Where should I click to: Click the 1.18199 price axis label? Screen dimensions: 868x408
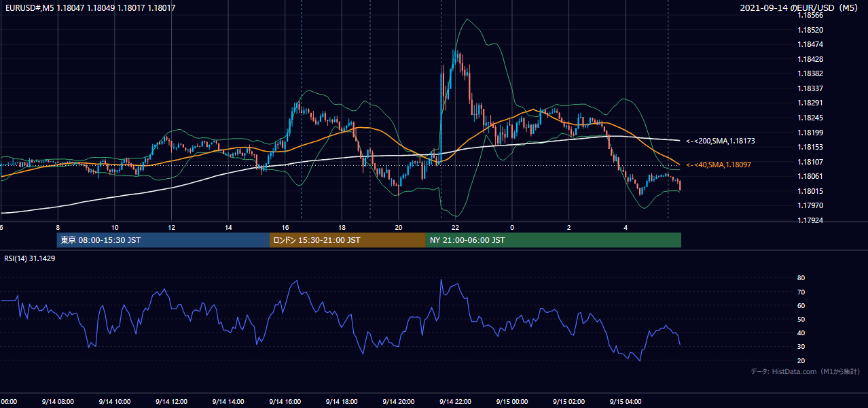click(811, 132)
